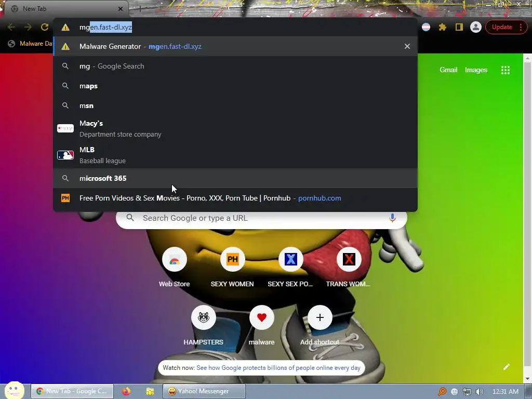Open the pornhub.com history suggestion

pos(235,198)
